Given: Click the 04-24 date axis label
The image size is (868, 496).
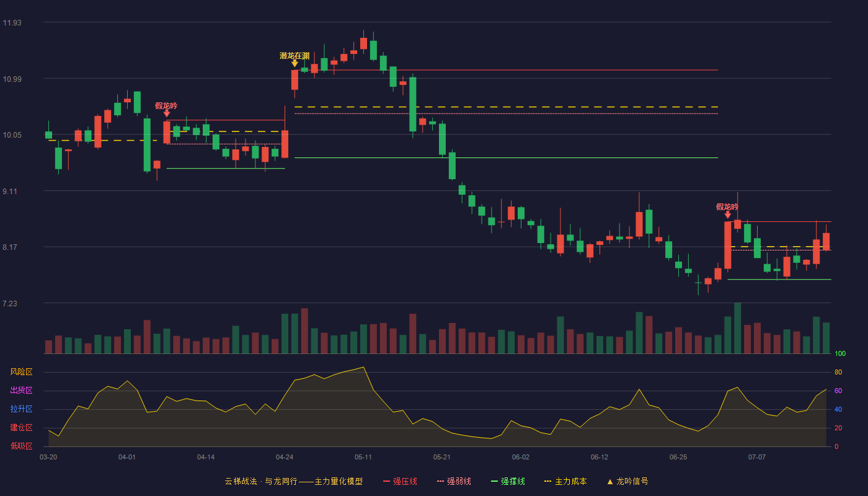Looking at the screenshot, I should 285,457.
